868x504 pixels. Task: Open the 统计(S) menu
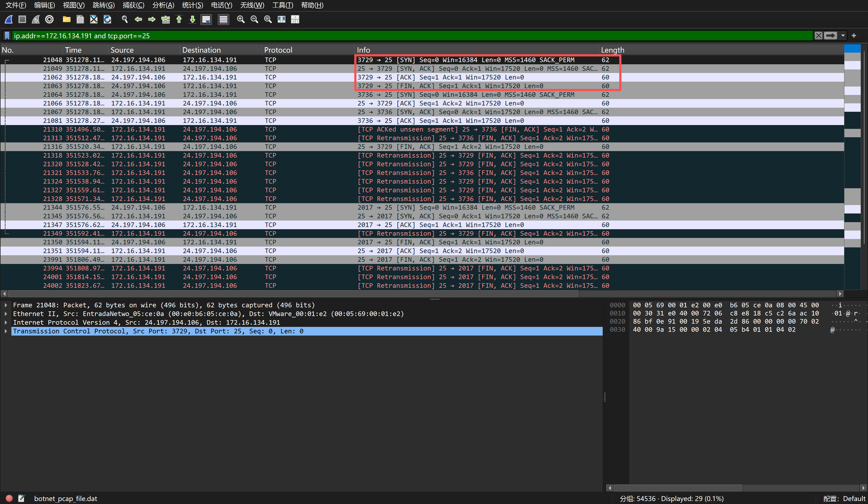192,5
